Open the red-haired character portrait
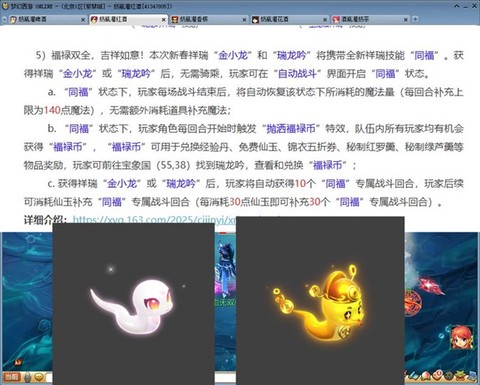 tap(462, 336)
